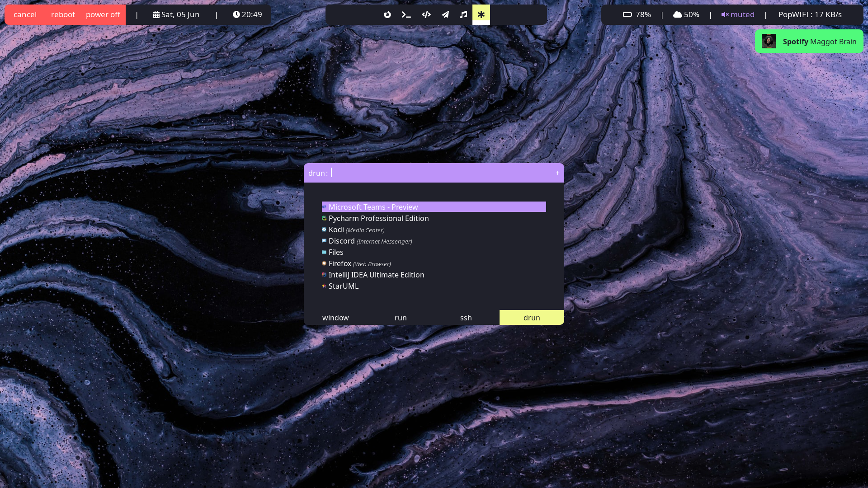Switch to the music note workspace
The image size is (868, 488).
(463, 14)
